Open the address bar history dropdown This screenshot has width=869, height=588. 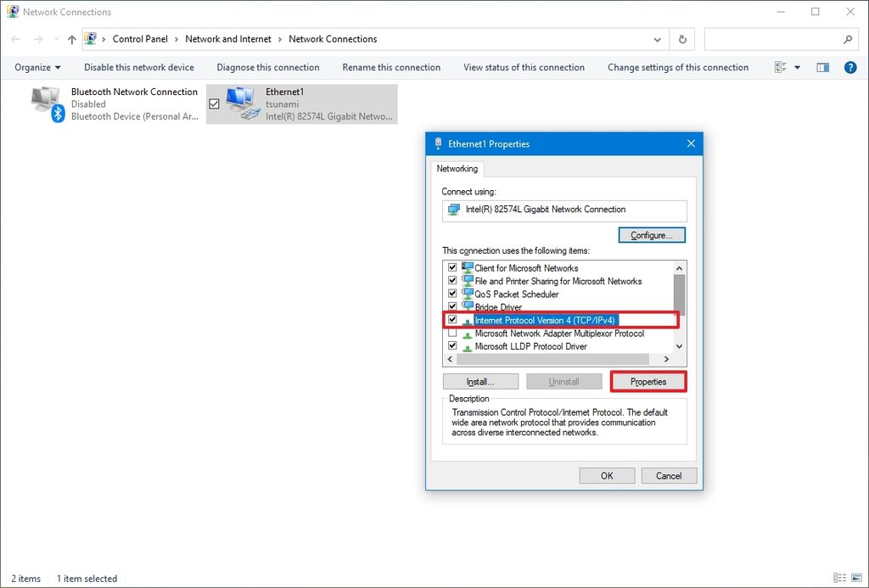tap(657, 39)
